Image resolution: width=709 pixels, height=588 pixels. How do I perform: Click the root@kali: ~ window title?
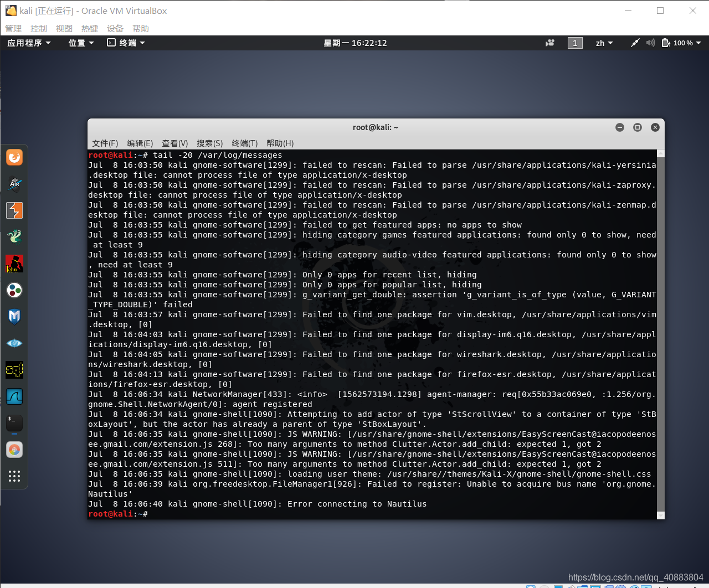(376, 127)
